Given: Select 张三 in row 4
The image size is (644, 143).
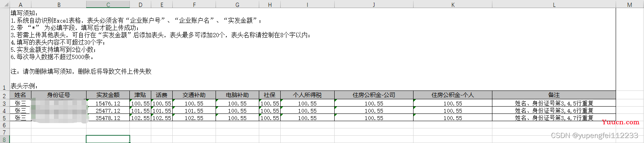Looking at the screenshot, I should click(20, 110).
